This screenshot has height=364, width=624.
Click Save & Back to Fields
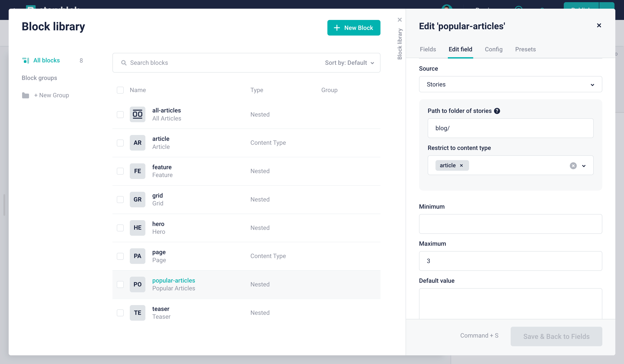pyautogui.click(x=556, y=336)
